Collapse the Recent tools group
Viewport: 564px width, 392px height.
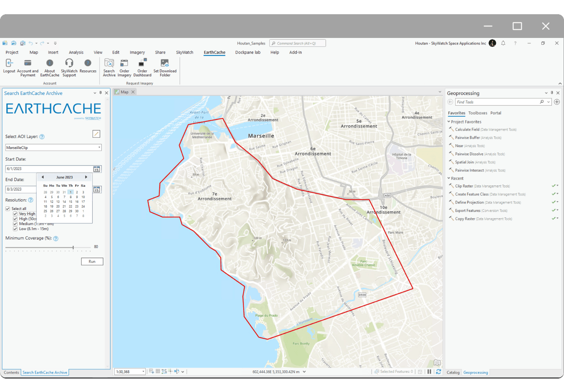click(449, 178)
